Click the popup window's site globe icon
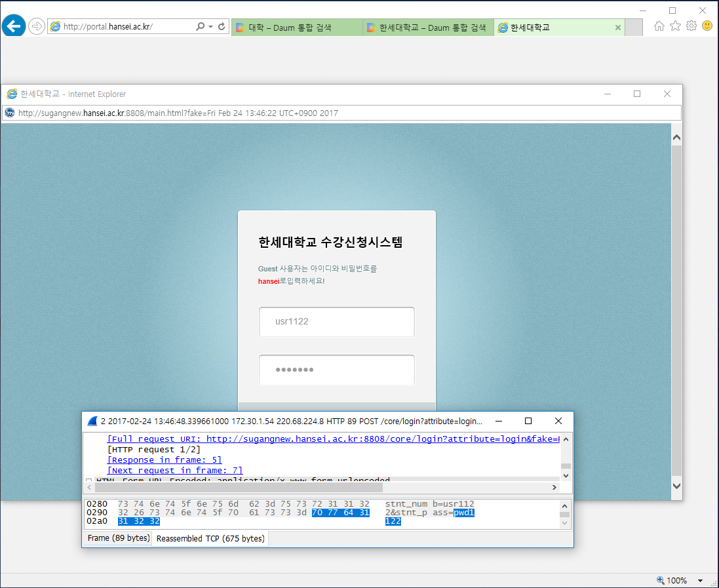719x588 pixels. tap(10, 113)
